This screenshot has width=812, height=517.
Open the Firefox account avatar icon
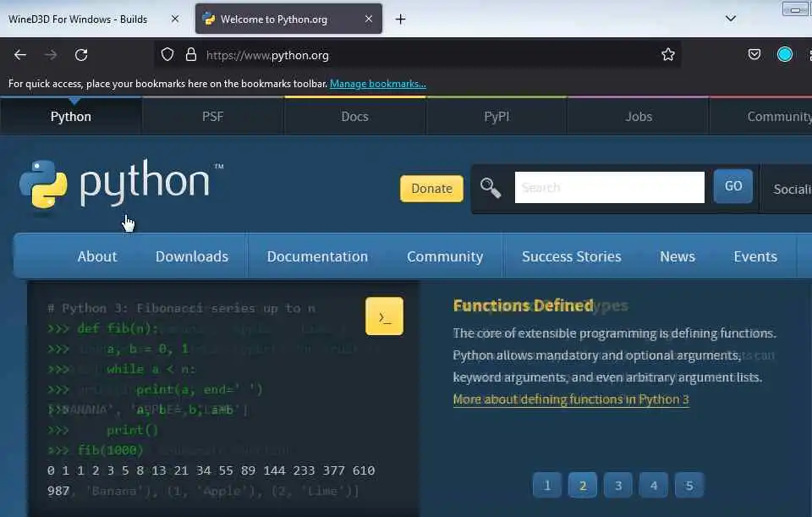click(x=785, y=54)
